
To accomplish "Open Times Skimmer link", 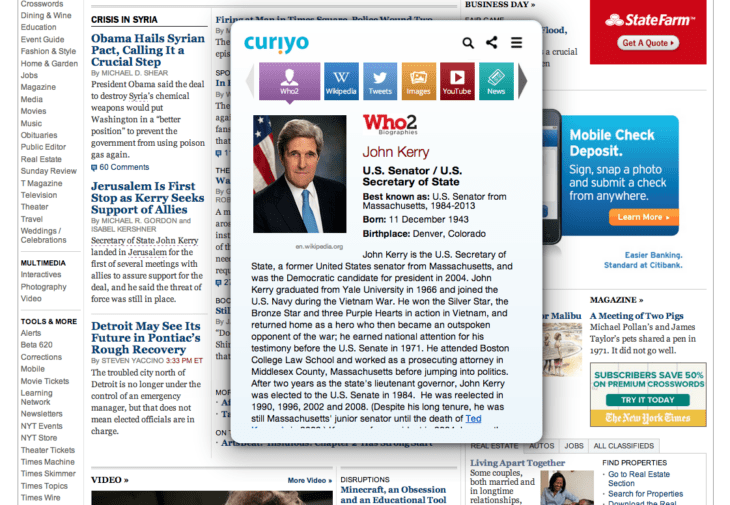I will click(x=48, y=473).
